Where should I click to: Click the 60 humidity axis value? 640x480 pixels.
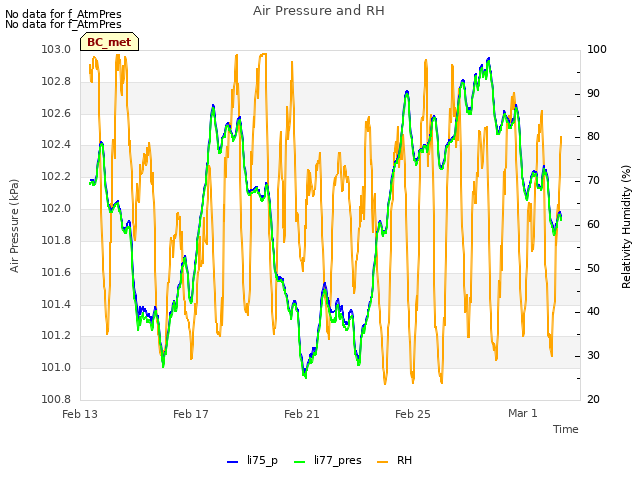[593, 224]
